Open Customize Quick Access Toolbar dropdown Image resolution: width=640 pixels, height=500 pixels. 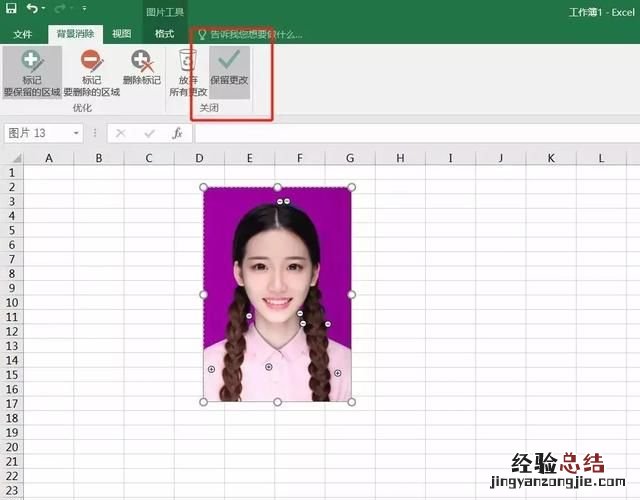tap(84, 10)
